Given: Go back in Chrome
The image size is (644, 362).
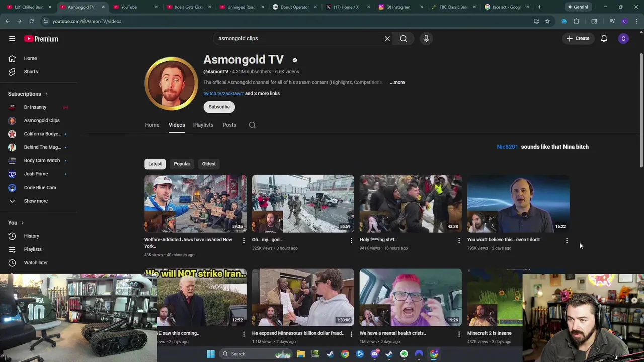Looking at the screenshot, I should [7, 21].
